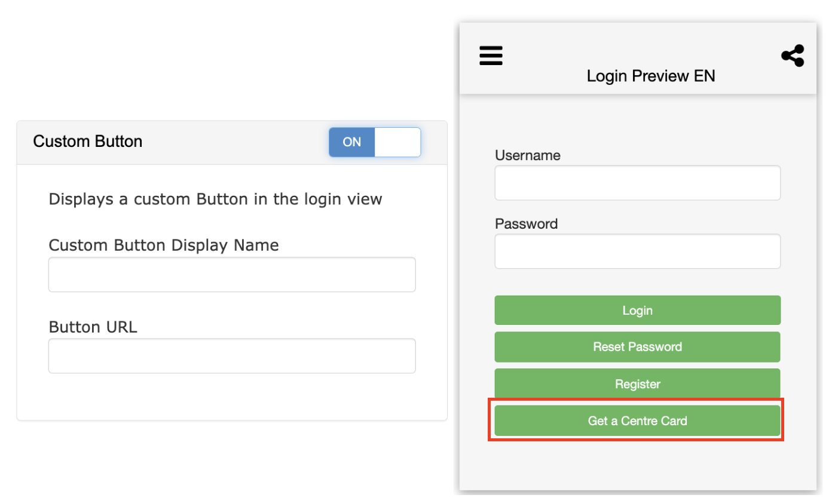Click the Custom Button Display Name label
Screen dimensions: 832x504
pos(164,245)
